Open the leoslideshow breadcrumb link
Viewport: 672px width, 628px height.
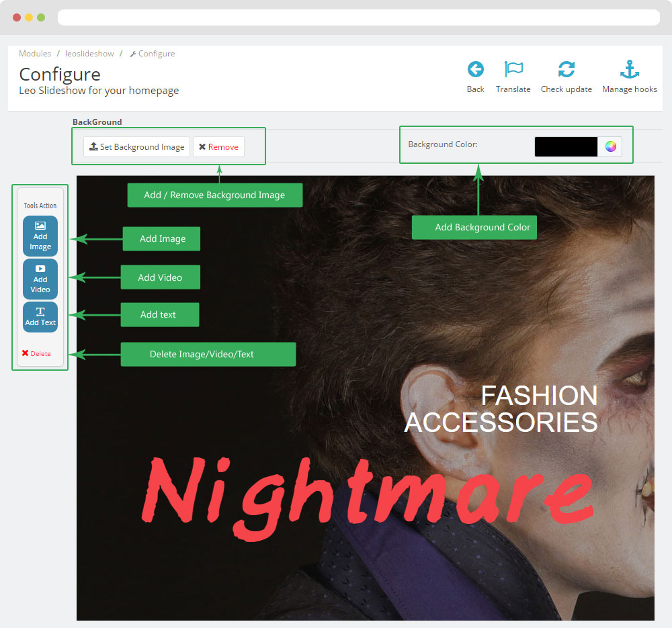pos(89,54)
